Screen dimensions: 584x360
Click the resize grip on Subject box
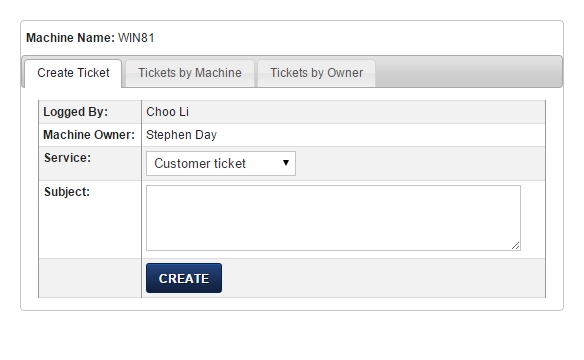[516, 246]
